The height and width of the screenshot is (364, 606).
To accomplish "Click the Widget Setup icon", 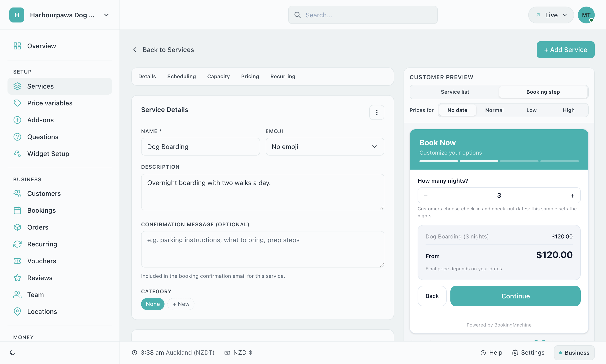I will [x=17, y=154].
